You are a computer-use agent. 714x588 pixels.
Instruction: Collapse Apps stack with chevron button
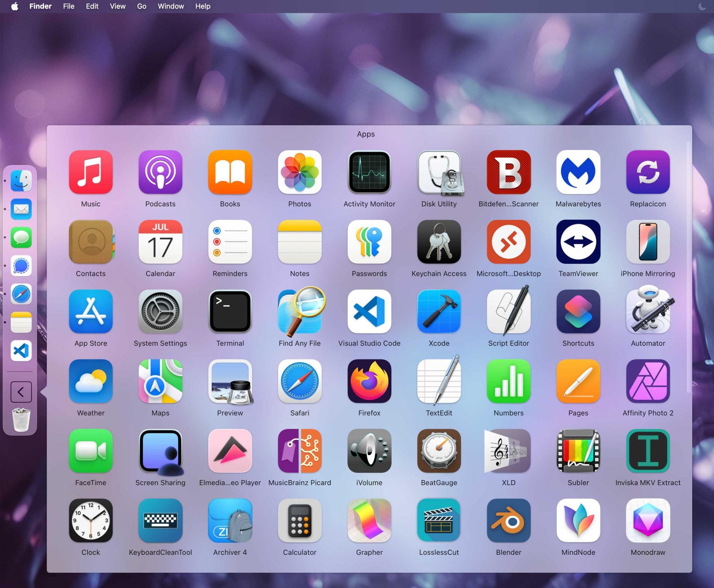coord(21,392)
